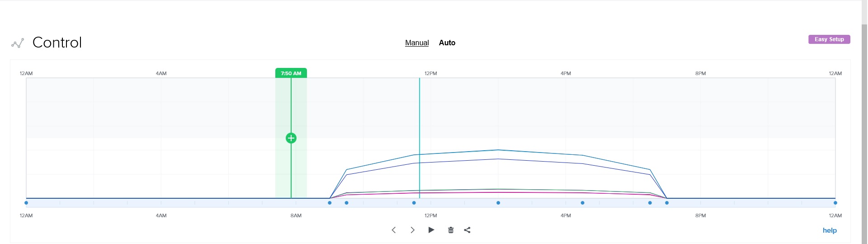The height and width of the screenshot is (244, 868).
Task: Go to the next point with right arrow
Action: click(x=412, y=230)
